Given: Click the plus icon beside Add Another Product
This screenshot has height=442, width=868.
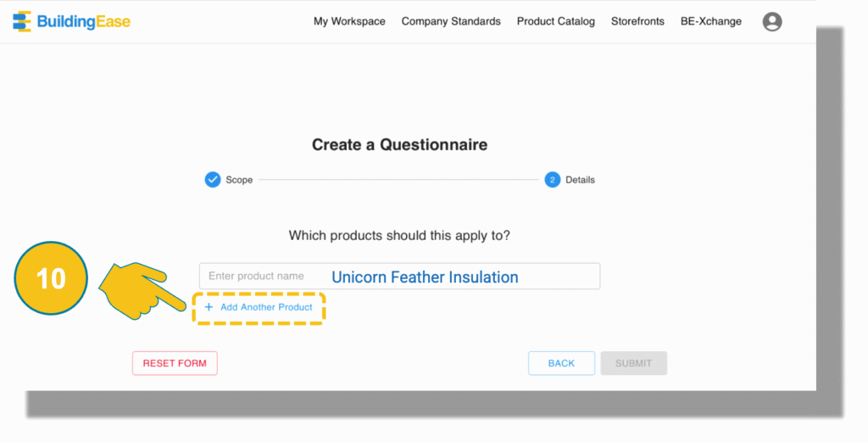Looking at the screenshot, I should [x=209, y=307].
